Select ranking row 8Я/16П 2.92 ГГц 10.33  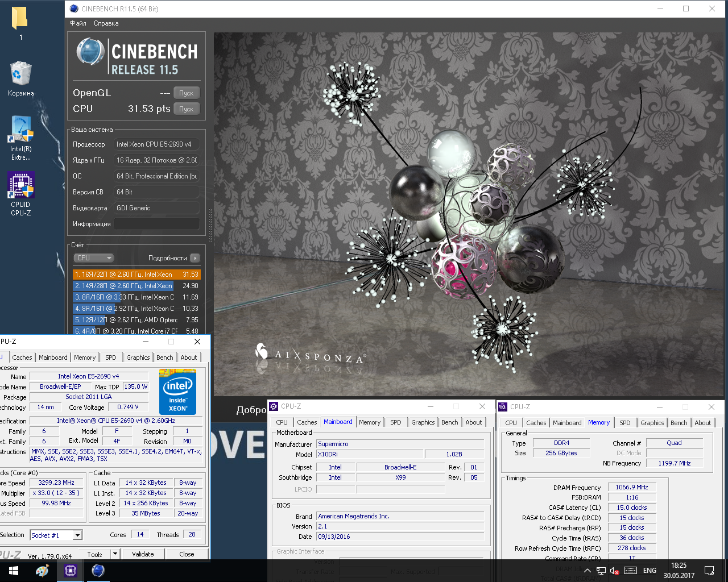click(x=136, y=309)
